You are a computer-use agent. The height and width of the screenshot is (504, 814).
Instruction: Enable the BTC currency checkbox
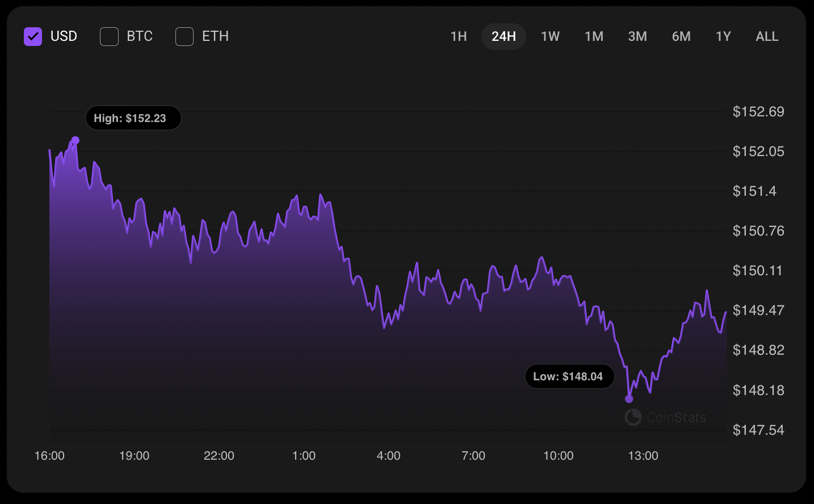109,36
